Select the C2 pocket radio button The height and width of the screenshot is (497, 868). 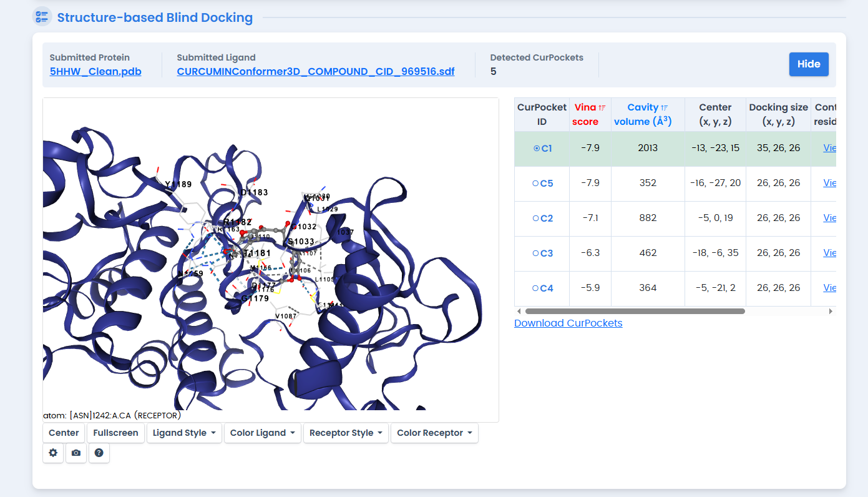[535, 219]
